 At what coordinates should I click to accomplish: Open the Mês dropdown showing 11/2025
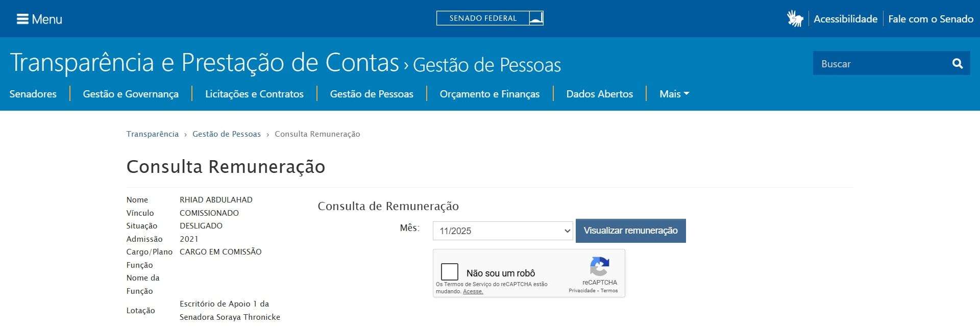pos(503,231)
